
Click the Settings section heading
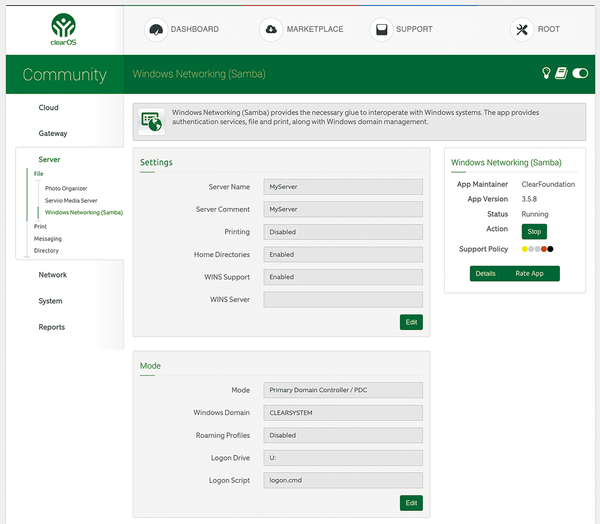pyautogui.click(x=156, y=162)
